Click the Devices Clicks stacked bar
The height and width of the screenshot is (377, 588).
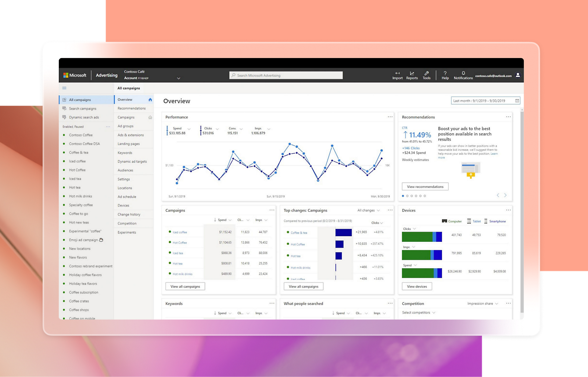pos(422,237)
